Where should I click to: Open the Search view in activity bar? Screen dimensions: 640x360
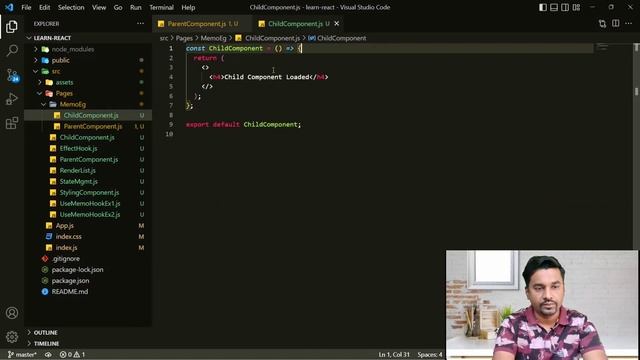[x=12, y=51]
